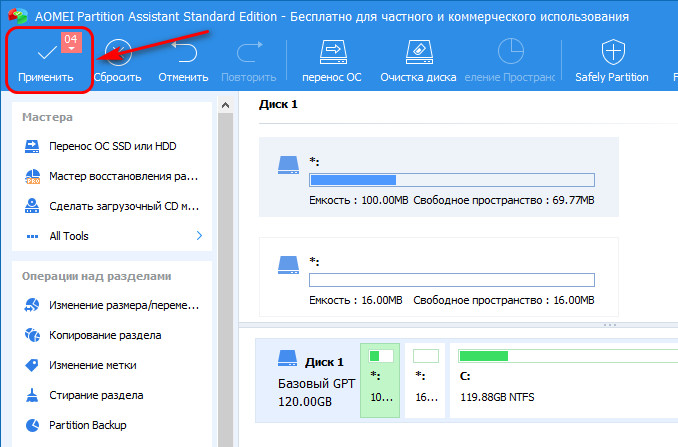Click the 120.00GB disk size text
678x447 pixels.
tap(305, 402)
